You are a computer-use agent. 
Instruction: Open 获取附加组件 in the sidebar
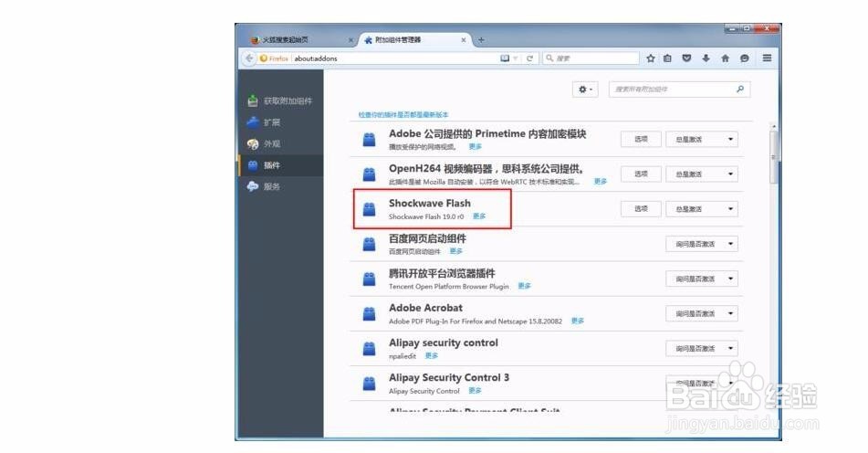point(281,100)
